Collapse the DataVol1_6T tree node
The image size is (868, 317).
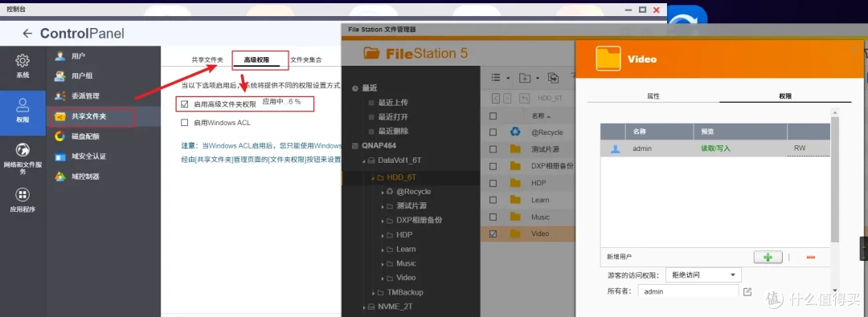point(364,161)
